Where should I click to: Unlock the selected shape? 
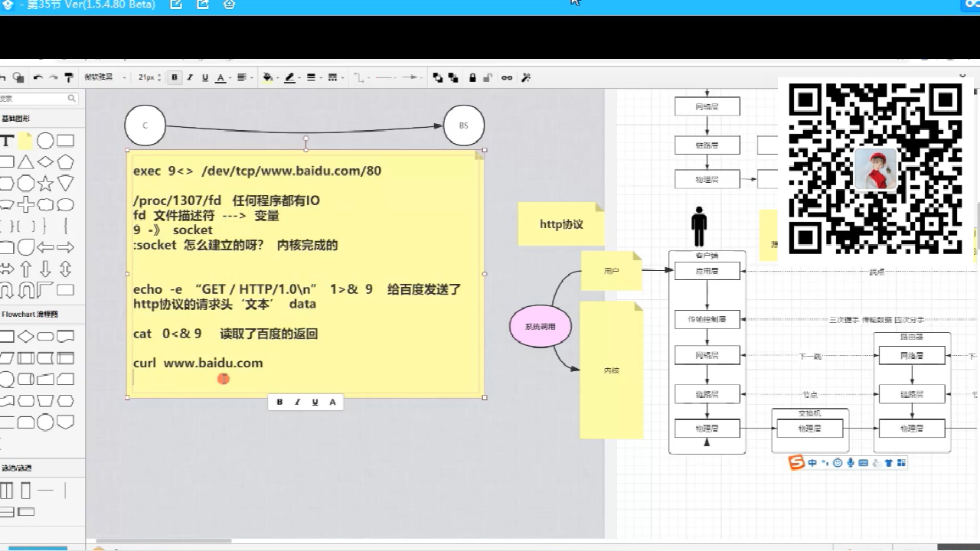tap(488, 77)
